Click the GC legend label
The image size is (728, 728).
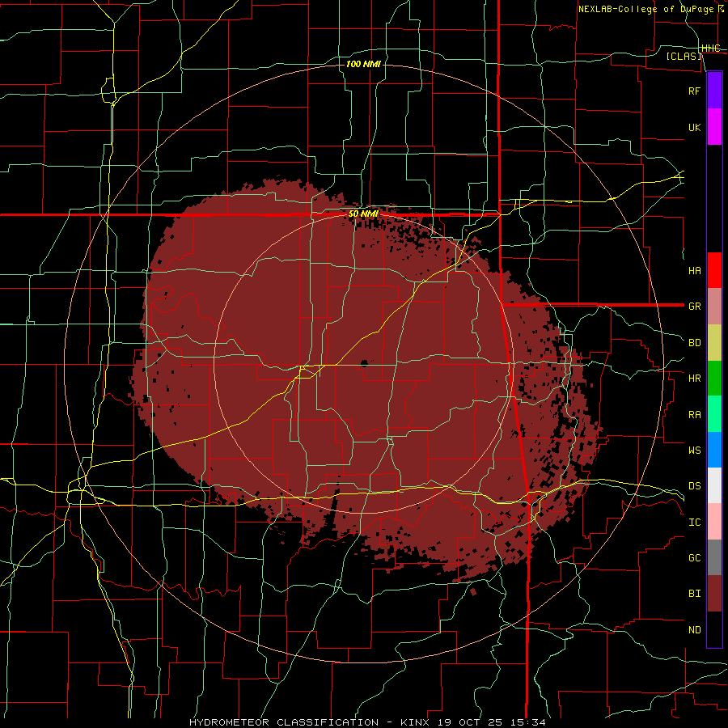pos(694,558)
